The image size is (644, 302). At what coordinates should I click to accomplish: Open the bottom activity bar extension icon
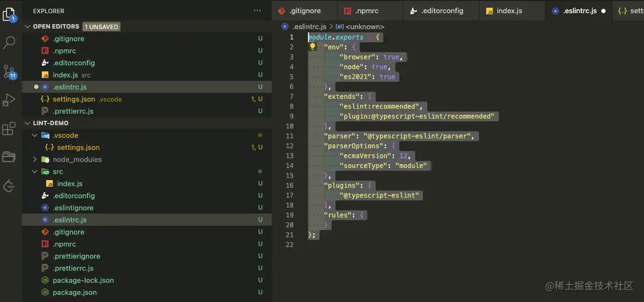pyautogui.click(x=9, y=186)
